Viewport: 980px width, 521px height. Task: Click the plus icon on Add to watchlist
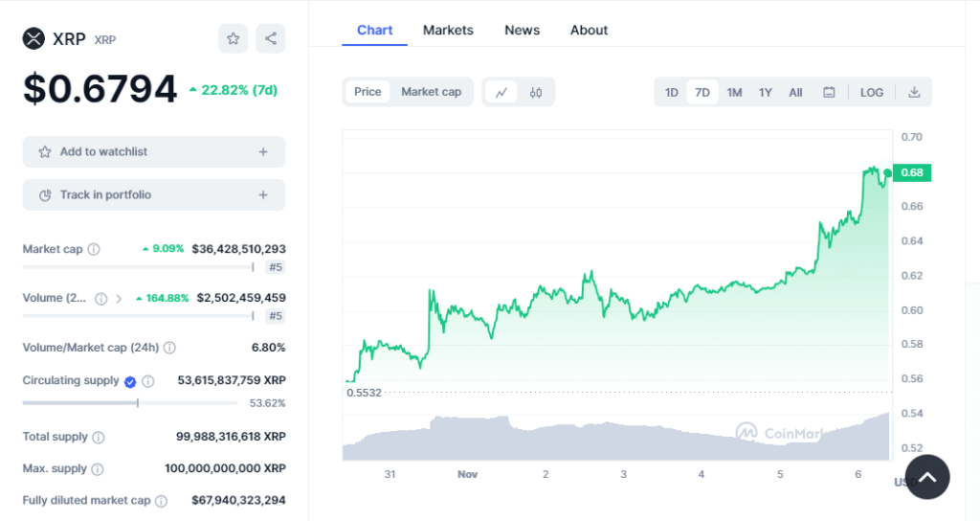(263, 152)
